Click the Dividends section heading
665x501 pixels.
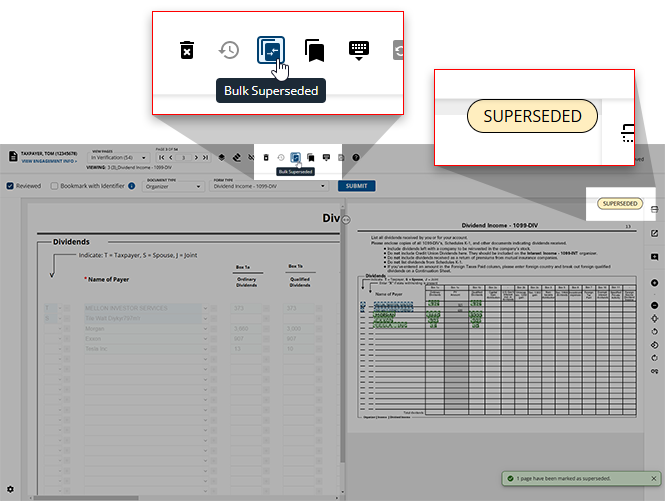click(x=71, y=242)
